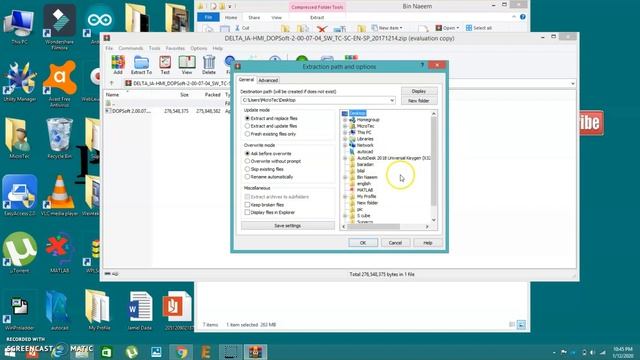The image size is (640, 360).
Task: Select the 'New folder' tree item
Action: pos(367,203)
